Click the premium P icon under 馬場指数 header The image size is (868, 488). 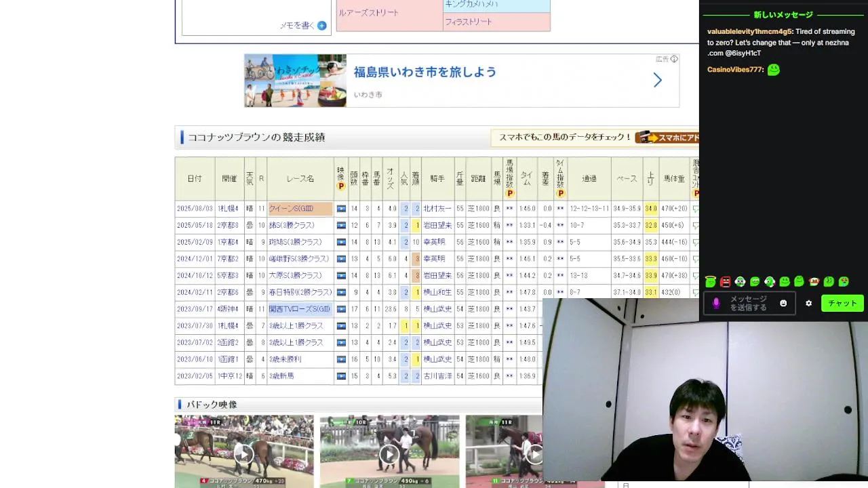coord(510,193)
